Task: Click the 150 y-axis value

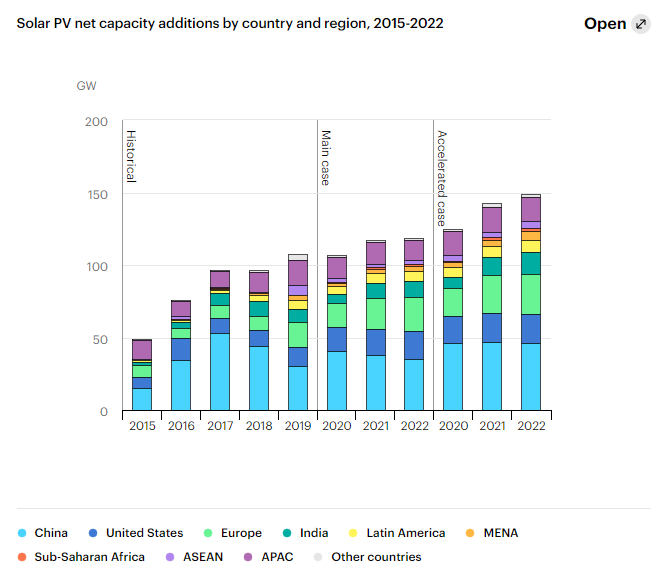Action: [98, 195]
